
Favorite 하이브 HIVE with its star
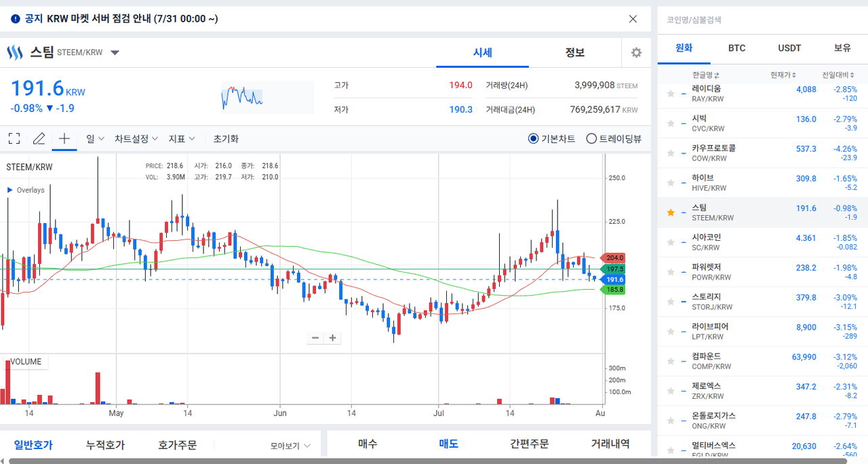coord(671,182)
